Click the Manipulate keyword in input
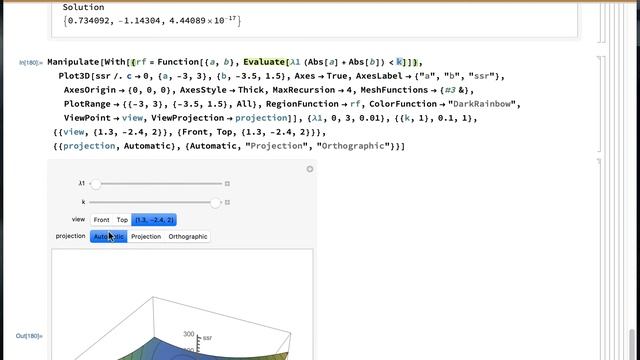Viewport: 640px width, 360px height. [73, 62]
